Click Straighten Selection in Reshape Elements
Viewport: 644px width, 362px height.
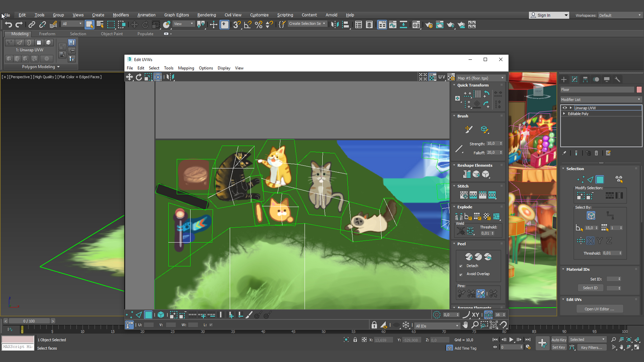point(467,174)
